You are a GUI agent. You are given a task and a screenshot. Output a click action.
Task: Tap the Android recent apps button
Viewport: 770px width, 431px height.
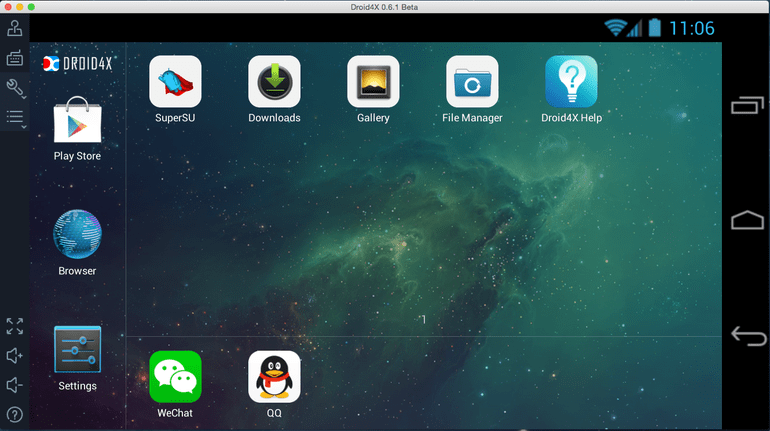click(x=747, y=105)
